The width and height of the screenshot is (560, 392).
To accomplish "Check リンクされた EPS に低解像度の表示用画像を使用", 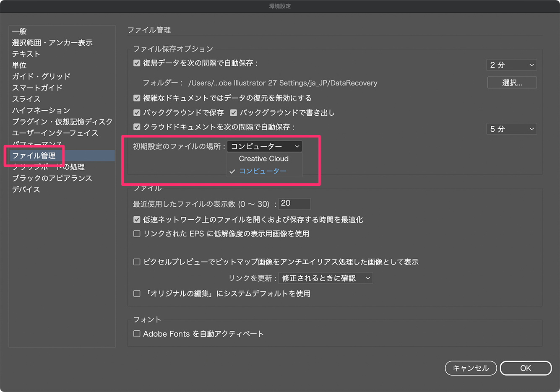I will point(137,234).
